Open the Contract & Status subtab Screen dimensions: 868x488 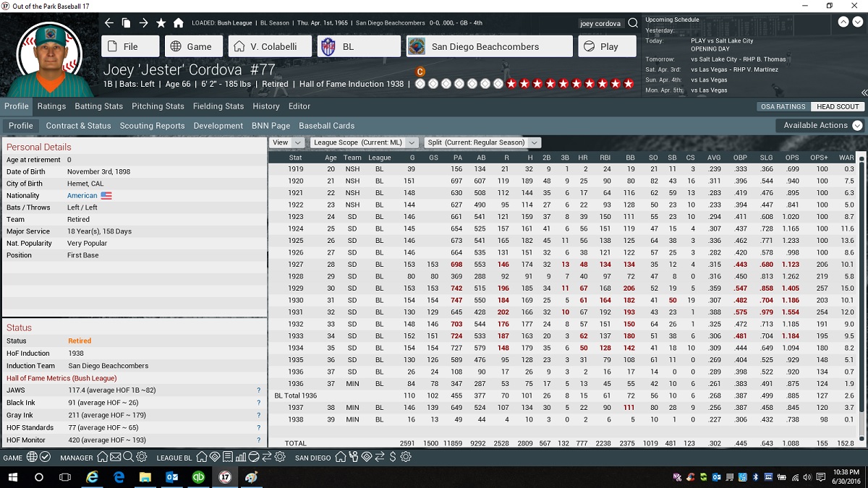(78, 126)
